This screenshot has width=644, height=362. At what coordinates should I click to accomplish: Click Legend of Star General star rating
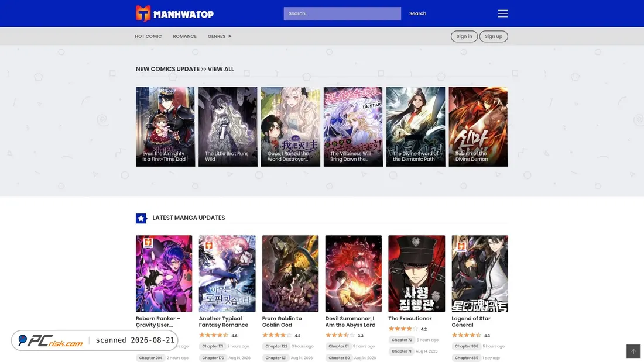pyautogui.click(x=467, y=335)
